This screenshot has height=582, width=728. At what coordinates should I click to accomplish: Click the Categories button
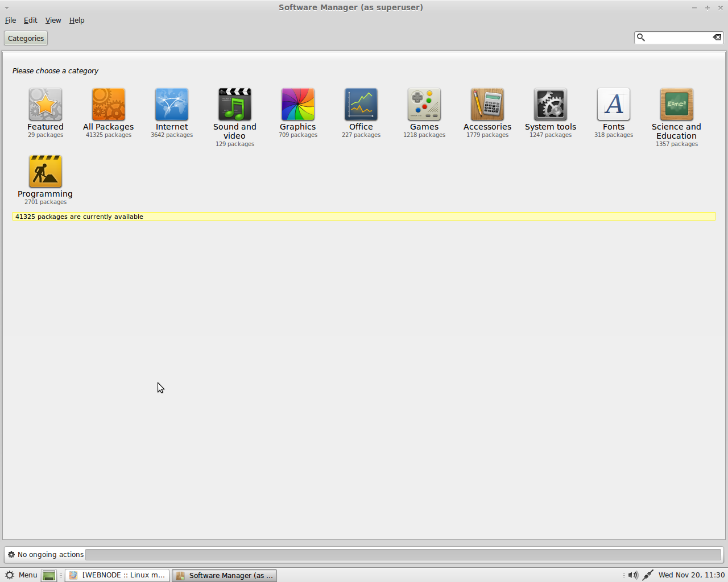point(26,39)
